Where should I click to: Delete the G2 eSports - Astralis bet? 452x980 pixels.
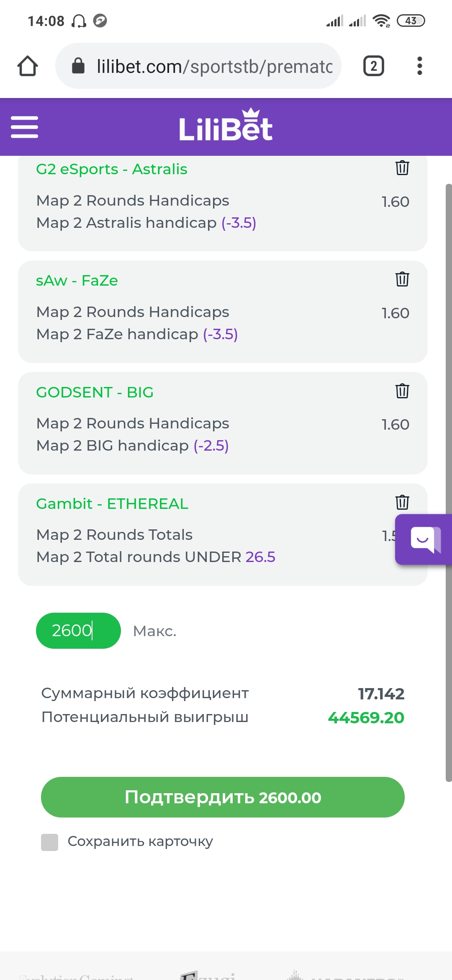point(402,168)
